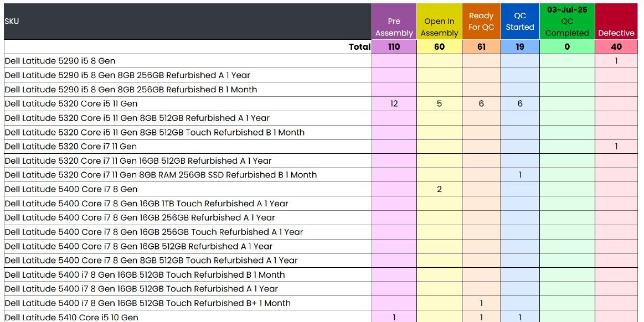Select Defective cell for Latitude 5320 Core i7 11 Gen
The height and width of the screenshot is (322, 644).
616,147
